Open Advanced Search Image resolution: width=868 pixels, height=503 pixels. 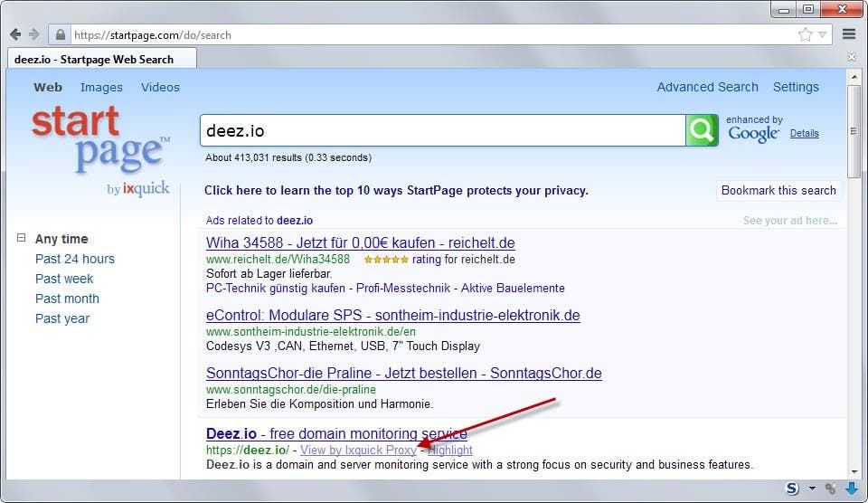click(707, 87)
